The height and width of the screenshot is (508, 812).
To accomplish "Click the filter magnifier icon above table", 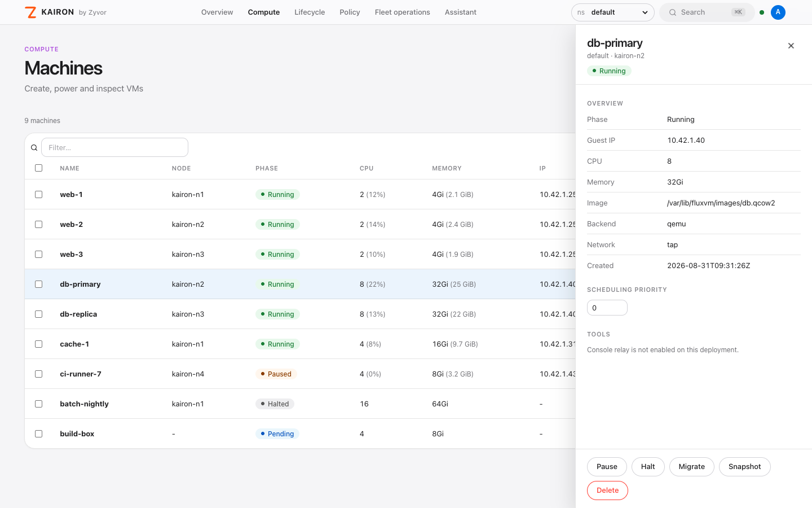I will [34, 148].
